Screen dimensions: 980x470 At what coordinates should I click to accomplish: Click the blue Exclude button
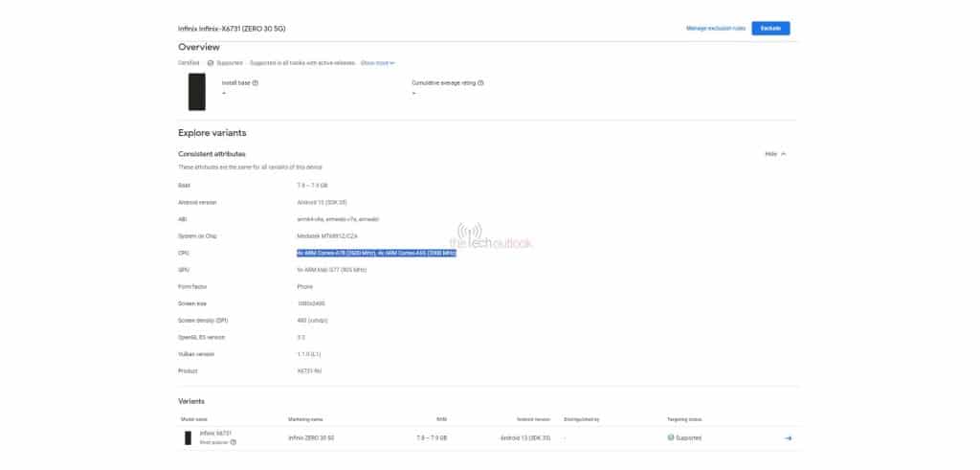point(770,29)
